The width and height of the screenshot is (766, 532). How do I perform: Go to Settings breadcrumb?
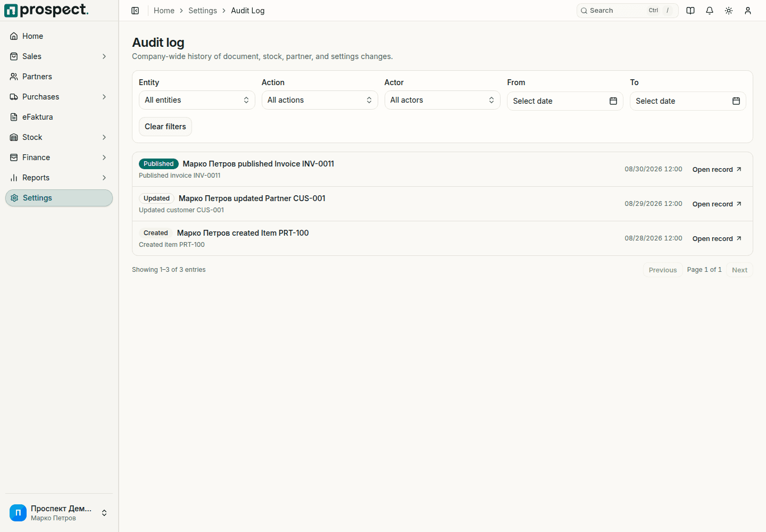point(203,11)
